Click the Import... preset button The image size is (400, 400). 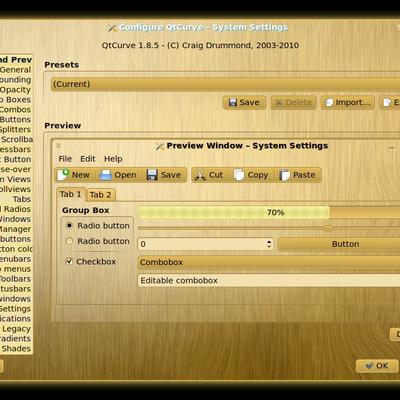(348, 103)
